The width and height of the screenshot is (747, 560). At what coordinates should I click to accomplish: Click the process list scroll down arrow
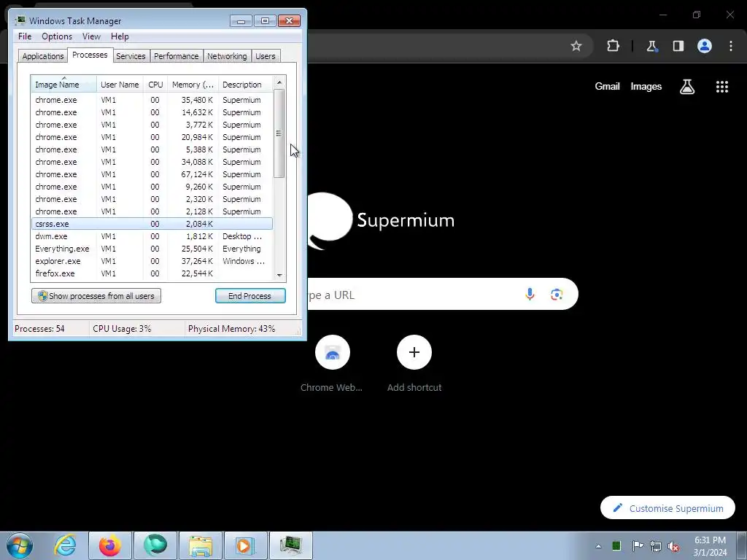tap(279, 275)
